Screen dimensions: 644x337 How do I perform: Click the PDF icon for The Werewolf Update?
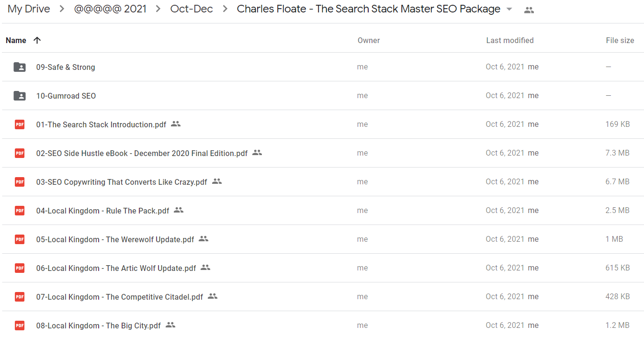[20, 239]
